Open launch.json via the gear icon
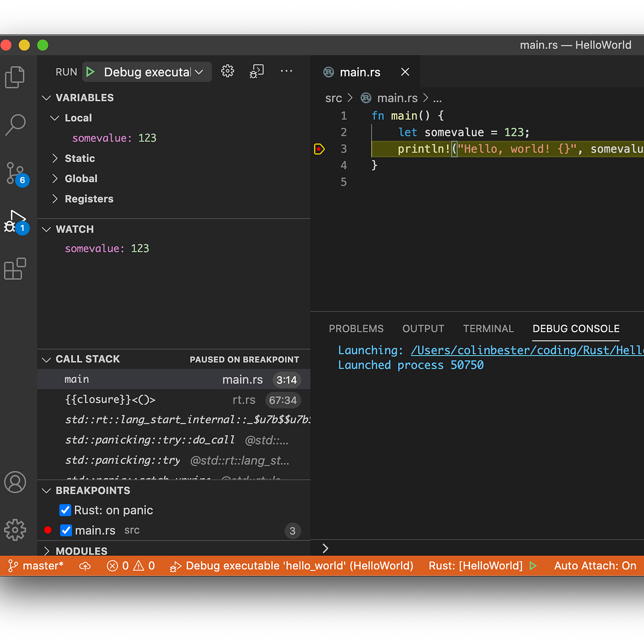644x644 pixels. [x=228, y=71]
